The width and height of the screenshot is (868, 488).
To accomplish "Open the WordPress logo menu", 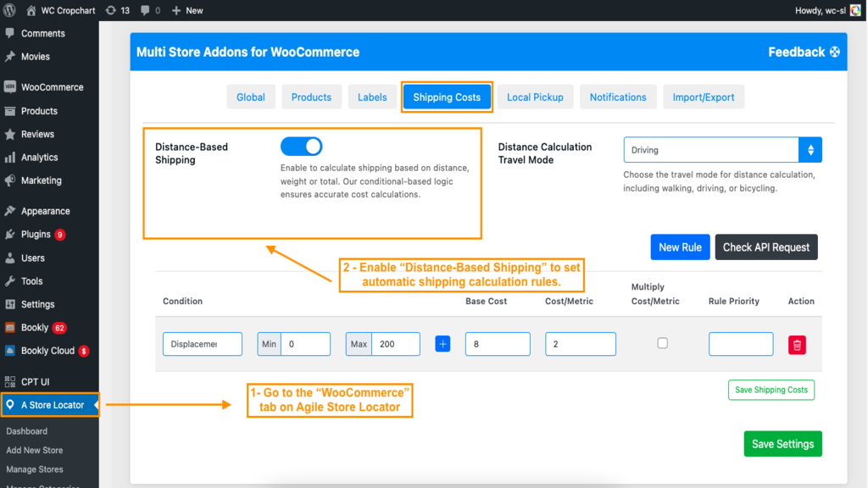I will click(9, 10).
